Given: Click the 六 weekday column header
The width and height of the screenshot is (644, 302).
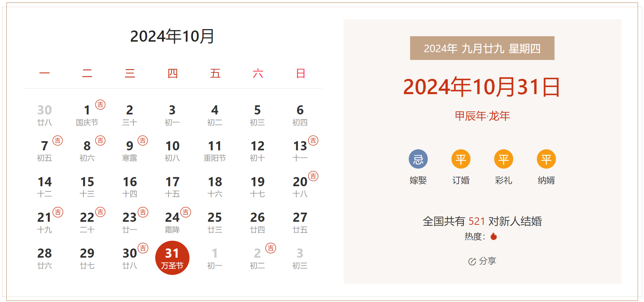Looking at the screenshot, I should [x=258, y=73].
